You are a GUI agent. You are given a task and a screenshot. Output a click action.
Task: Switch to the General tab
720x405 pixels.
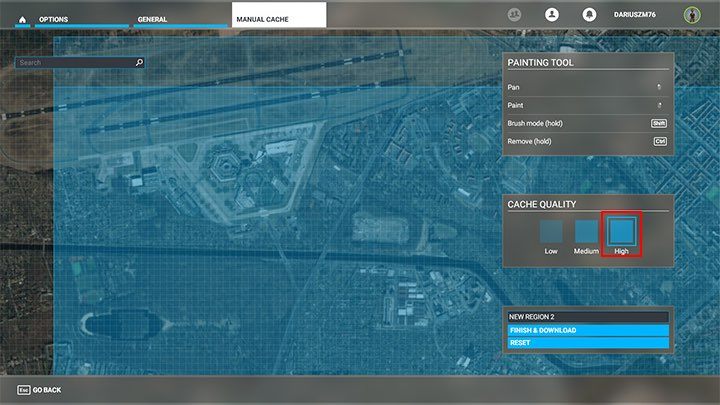coord(152,19)
